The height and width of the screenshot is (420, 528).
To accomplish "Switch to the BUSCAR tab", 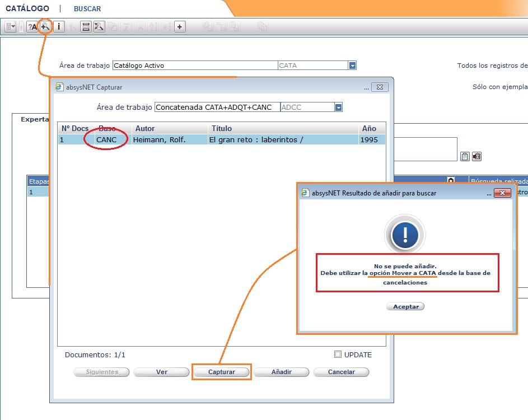I will point(87,9).
